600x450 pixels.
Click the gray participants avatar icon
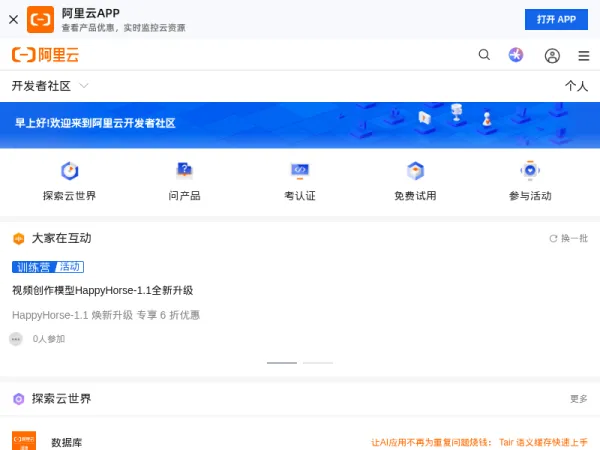pos(16,339)
